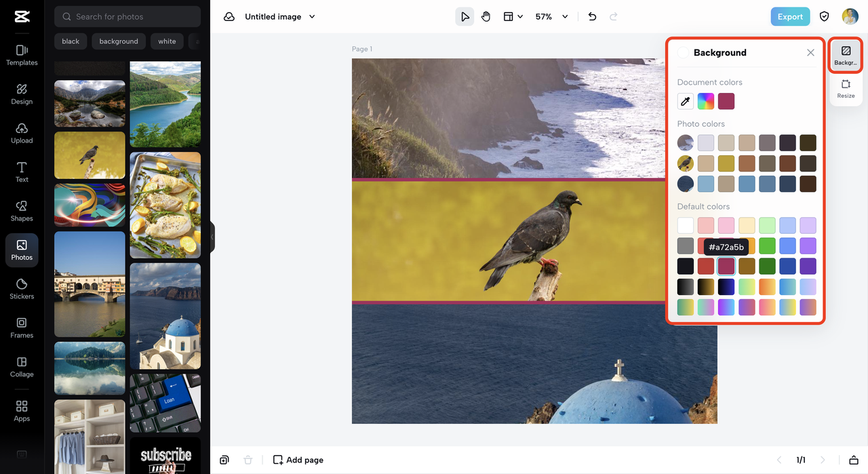Select the light blue photo color swatch
Image resolution: width=868 pixels, height=474 pixels.
tap(706, 183)
